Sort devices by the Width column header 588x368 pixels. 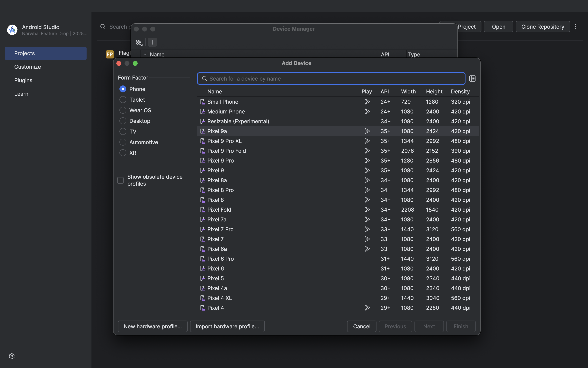coord(408,92)
